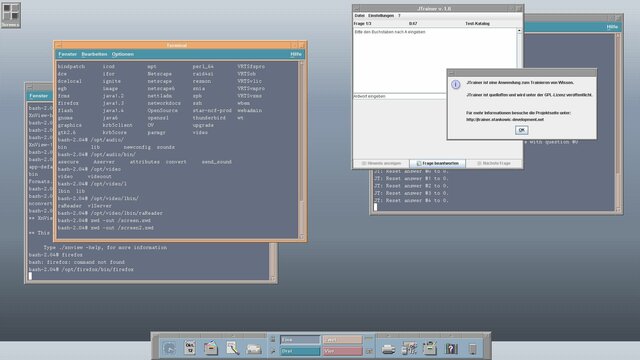This screenshot has width=640, height=360.
Task: Click the Frage 1/3 label in JTrainer
Action: pyautogui.click(x=362, y=24)
